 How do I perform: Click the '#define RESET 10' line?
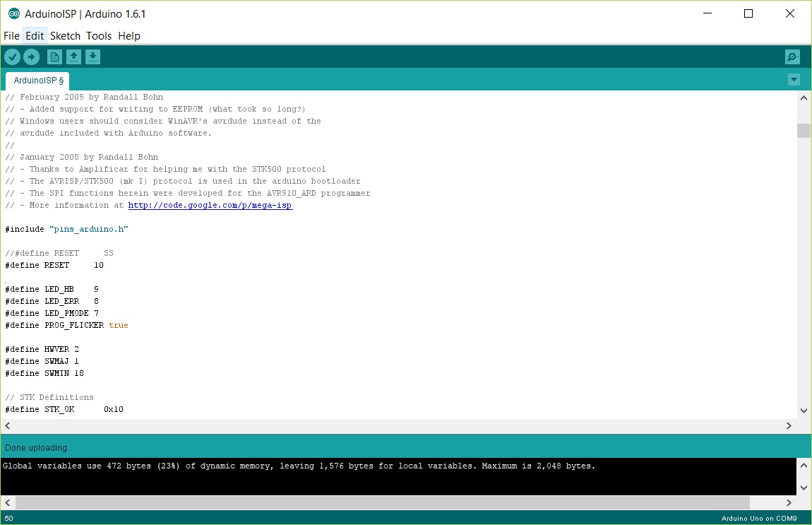pyautogui.click(x=54, y=266)
